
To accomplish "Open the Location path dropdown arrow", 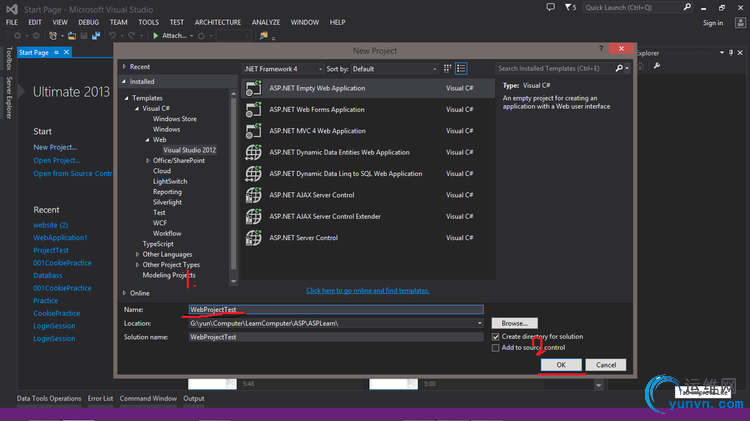I will tap(479, 323).
